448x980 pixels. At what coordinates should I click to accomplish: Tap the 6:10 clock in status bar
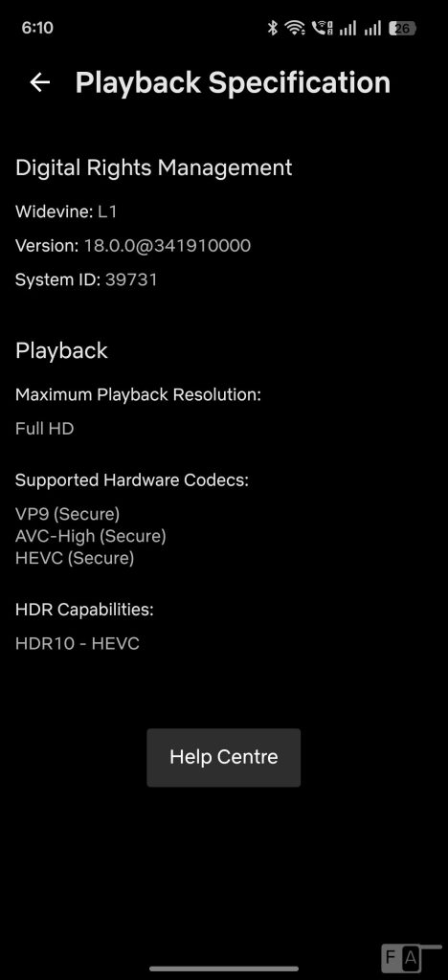click(x=37, y=28)
